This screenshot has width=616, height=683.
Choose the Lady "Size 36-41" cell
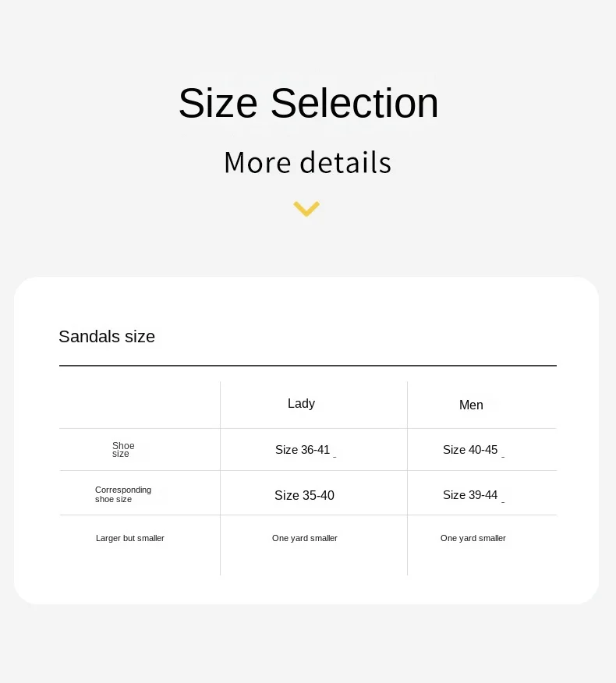point(303,450)
